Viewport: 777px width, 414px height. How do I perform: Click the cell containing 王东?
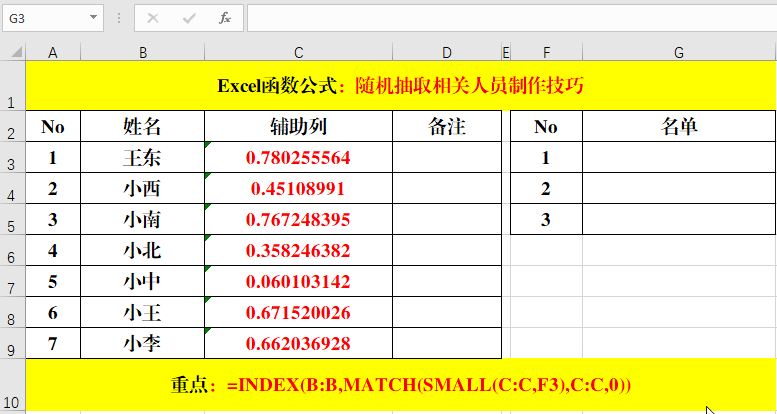pos(142,158)
